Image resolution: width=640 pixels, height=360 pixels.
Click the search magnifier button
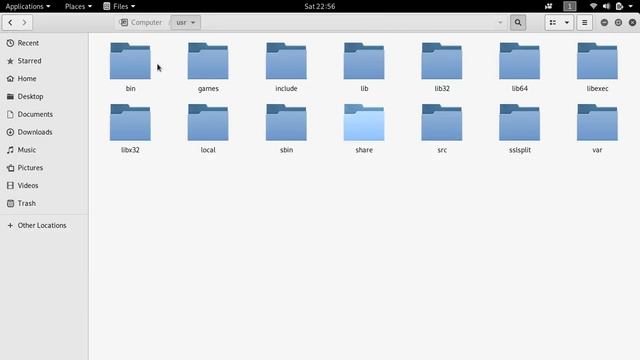point(518,22)
